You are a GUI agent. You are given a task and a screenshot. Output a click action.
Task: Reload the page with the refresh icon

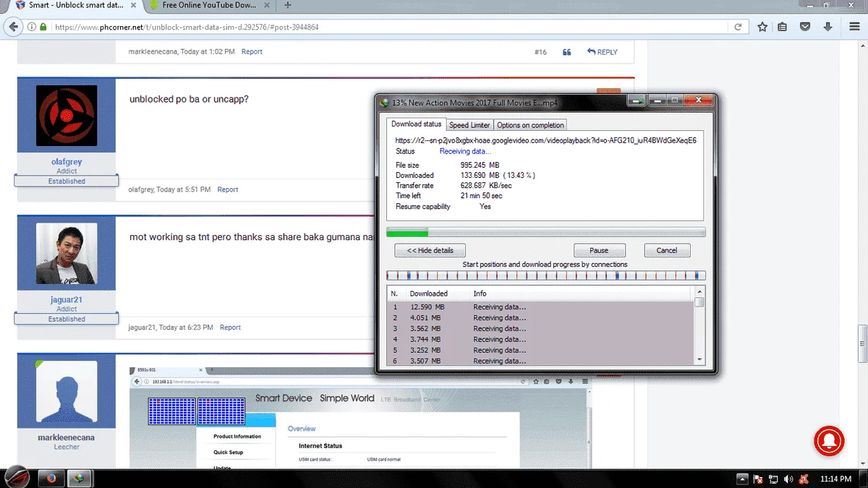point(738,27)
